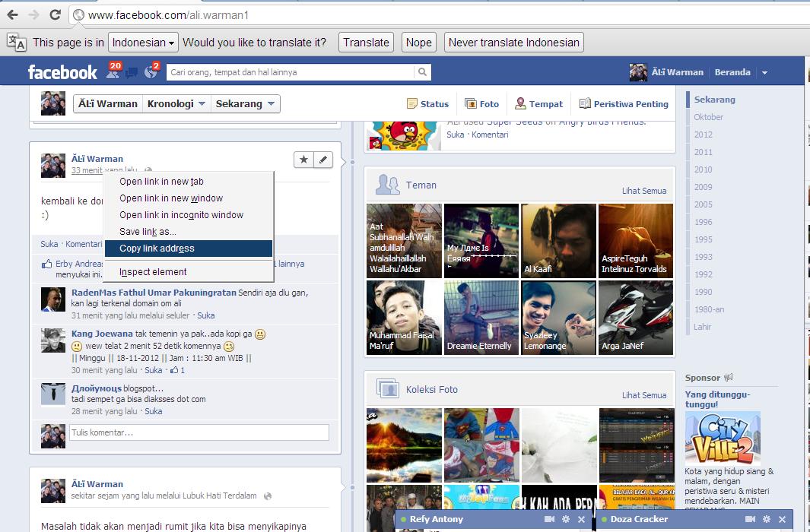Click the Status composer tab
Screen dimensions: 810x532
point(427,103)
